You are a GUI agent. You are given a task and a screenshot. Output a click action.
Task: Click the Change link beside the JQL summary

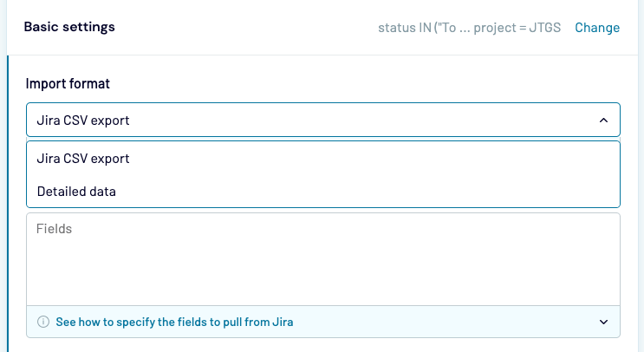pyautogui.click(x=596, y=28)
